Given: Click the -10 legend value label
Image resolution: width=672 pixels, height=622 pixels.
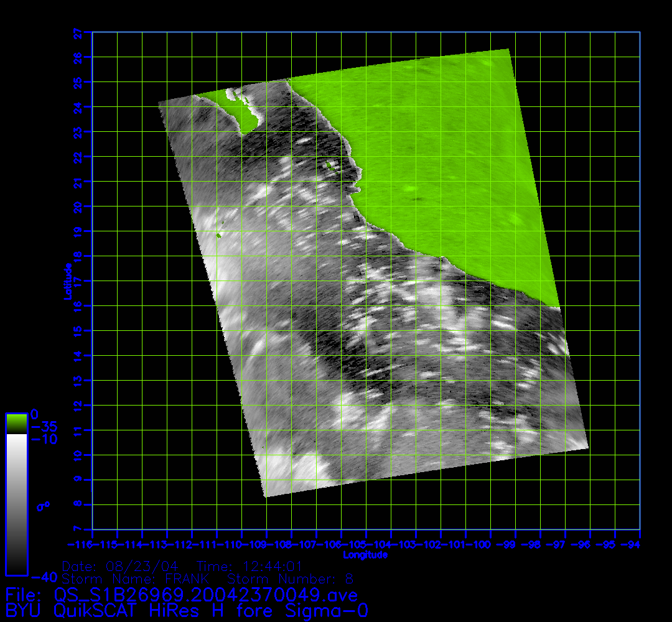Looking at the screenshot, I should (43, 439).
